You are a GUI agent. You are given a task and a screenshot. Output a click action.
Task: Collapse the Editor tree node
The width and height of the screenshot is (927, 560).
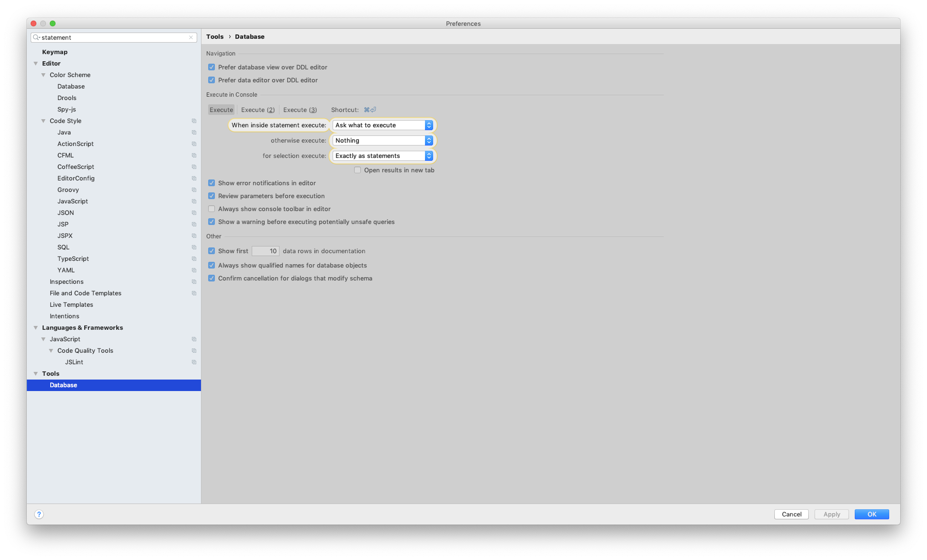[x=36, y=64]
